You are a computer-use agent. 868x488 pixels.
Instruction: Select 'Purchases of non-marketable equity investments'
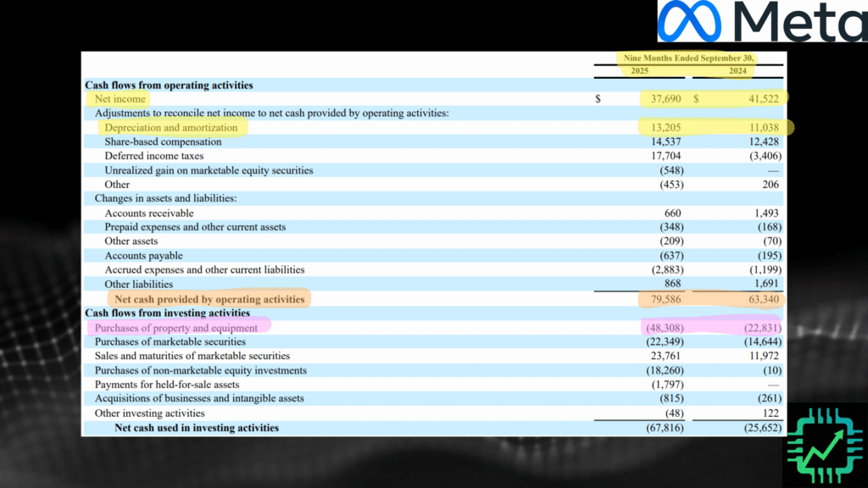coord(200,371)
